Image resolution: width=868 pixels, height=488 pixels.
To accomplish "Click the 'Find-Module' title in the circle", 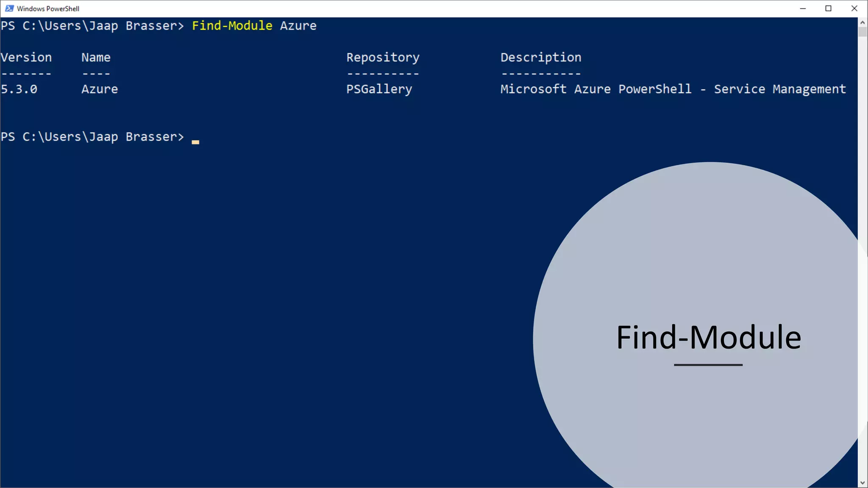I will click(x=709, y=338).
